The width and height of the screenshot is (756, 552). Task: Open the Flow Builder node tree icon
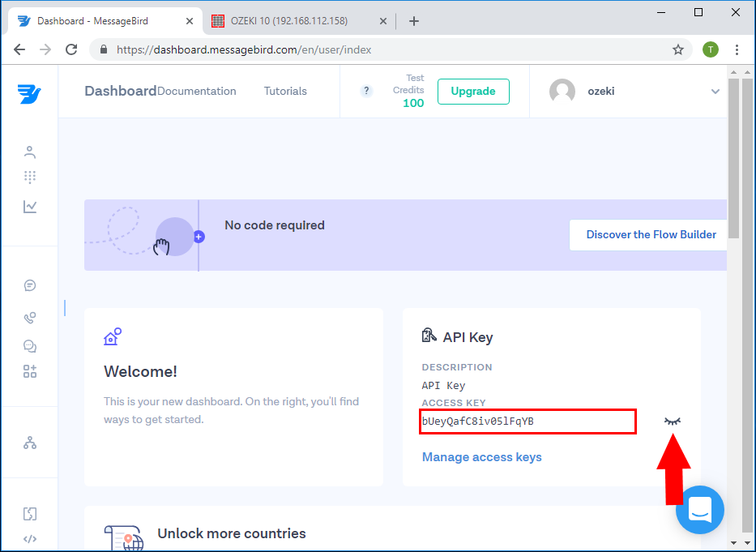30,443
